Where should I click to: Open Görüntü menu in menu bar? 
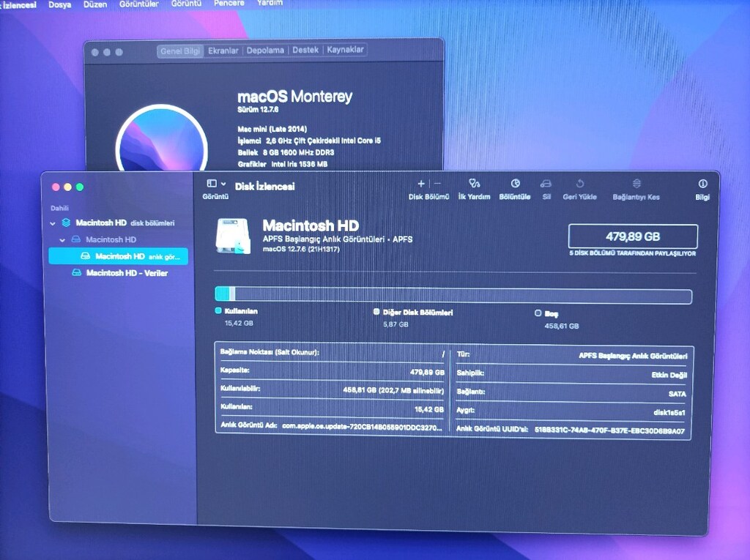tap(187, 4)
